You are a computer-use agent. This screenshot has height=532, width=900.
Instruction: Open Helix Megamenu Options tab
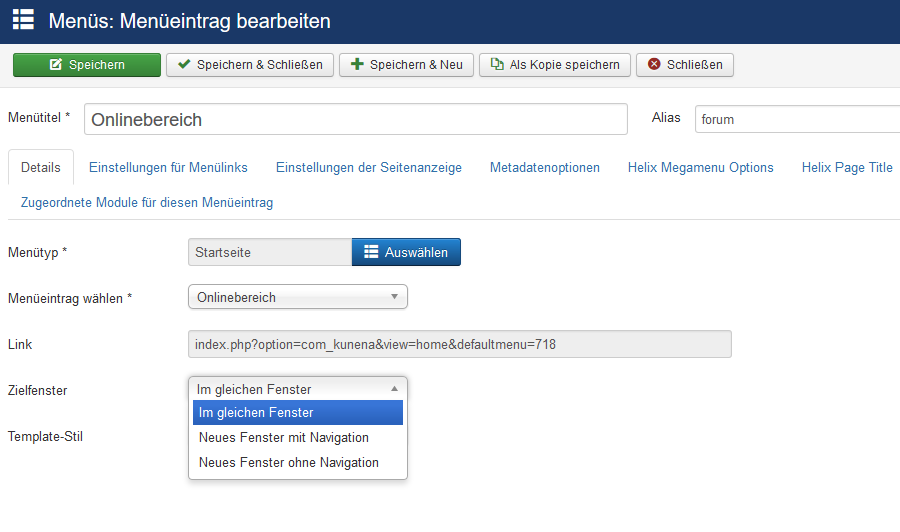[700, 168]
